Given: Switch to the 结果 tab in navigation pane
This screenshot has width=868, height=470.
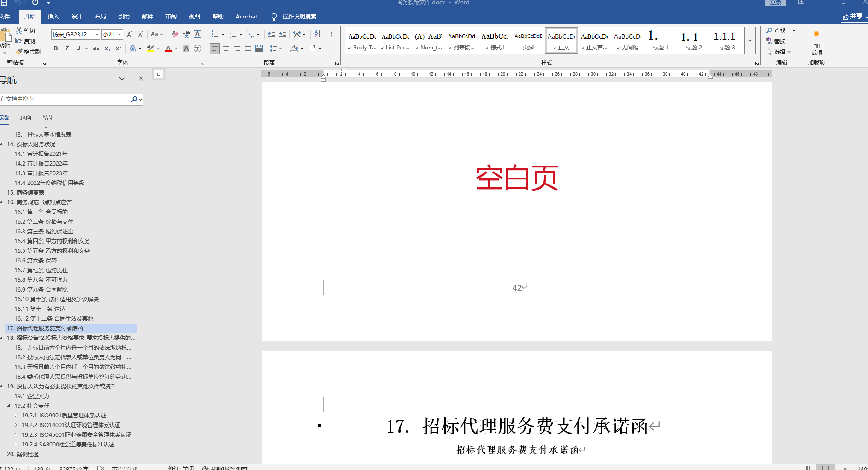Looking at the screenshot, I should coord(48,118).
